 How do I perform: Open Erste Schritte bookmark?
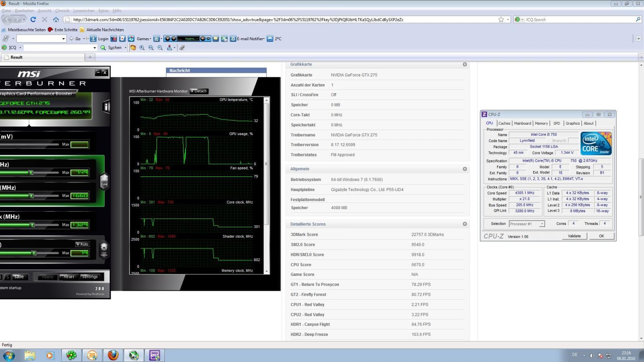(62, 30)
